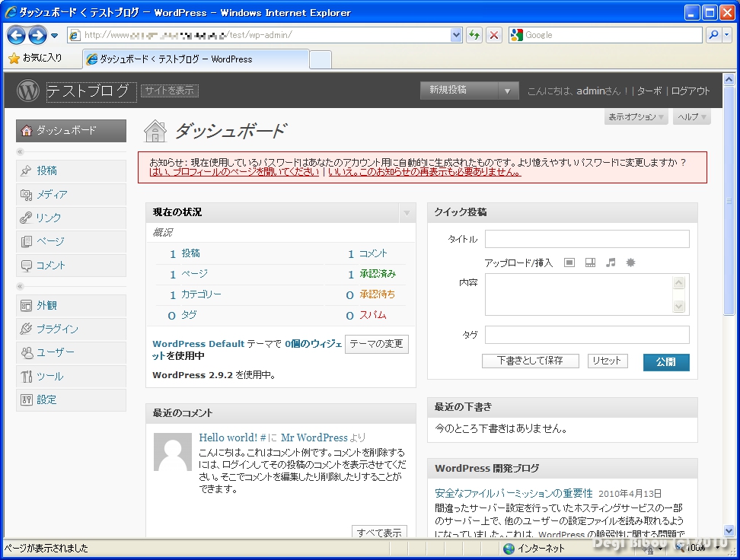Image resolution: width=740 pixels, height=560 pixels.
Task: Click the internet zone globe in status bar
Action: [x=509, y=548]
